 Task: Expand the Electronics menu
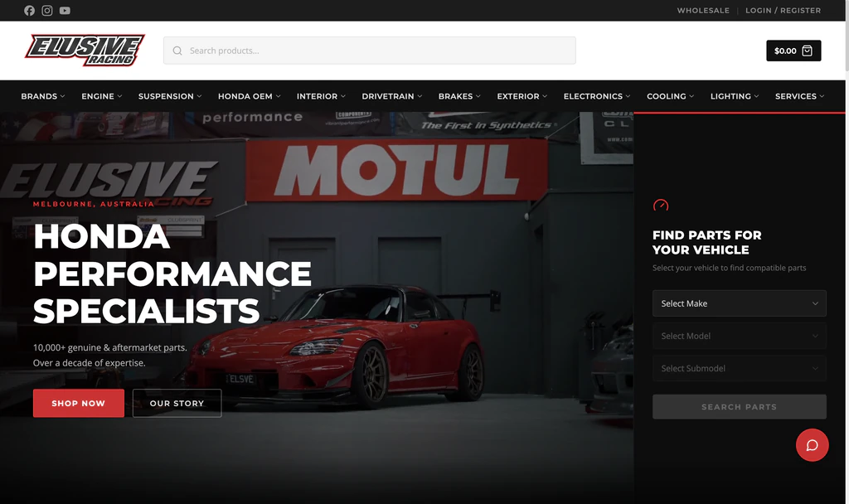pos(597,96)
